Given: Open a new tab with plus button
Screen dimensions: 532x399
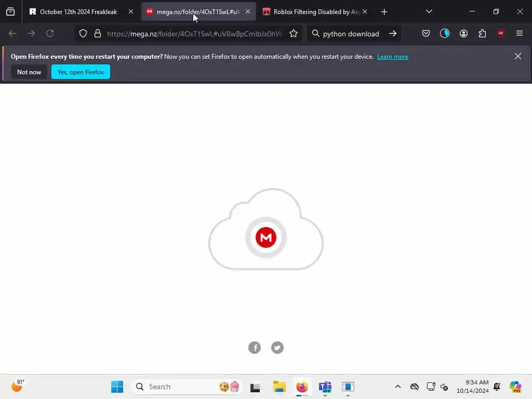Looking at the screenshot, I should coord(384,12).
